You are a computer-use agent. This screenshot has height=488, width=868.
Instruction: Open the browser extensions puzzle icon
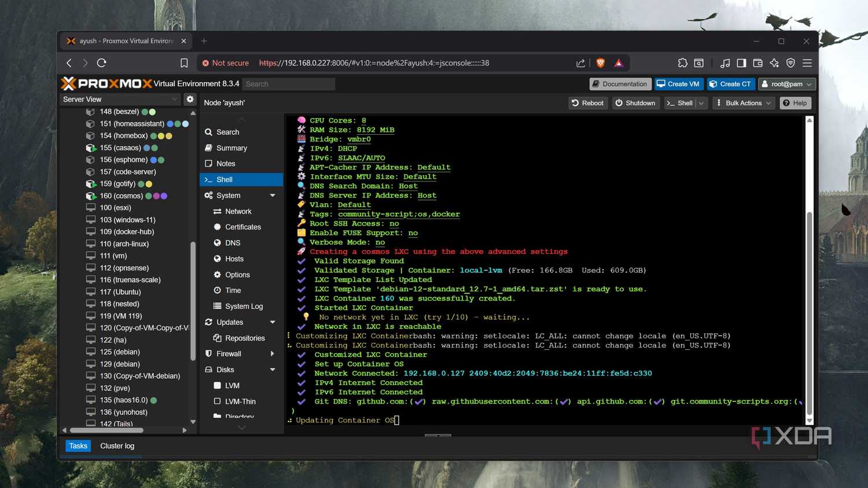[x=683, y=63]
